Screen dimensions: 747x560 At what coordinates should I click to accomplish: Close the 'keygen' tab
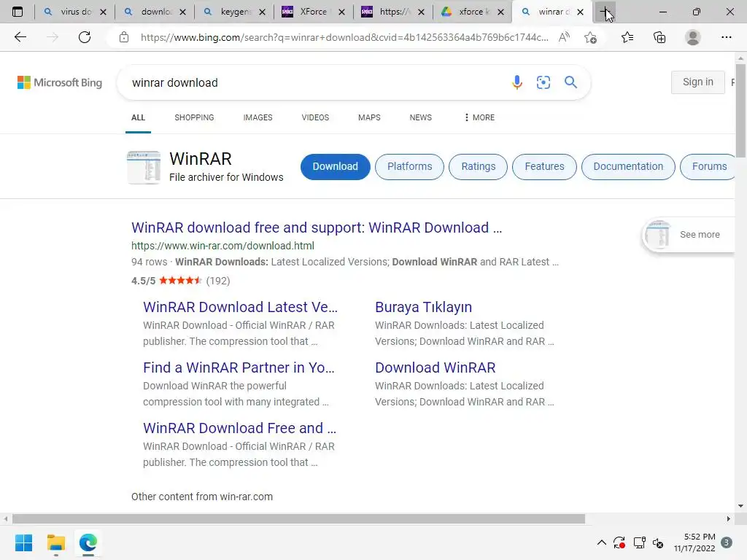coord(262,12)
